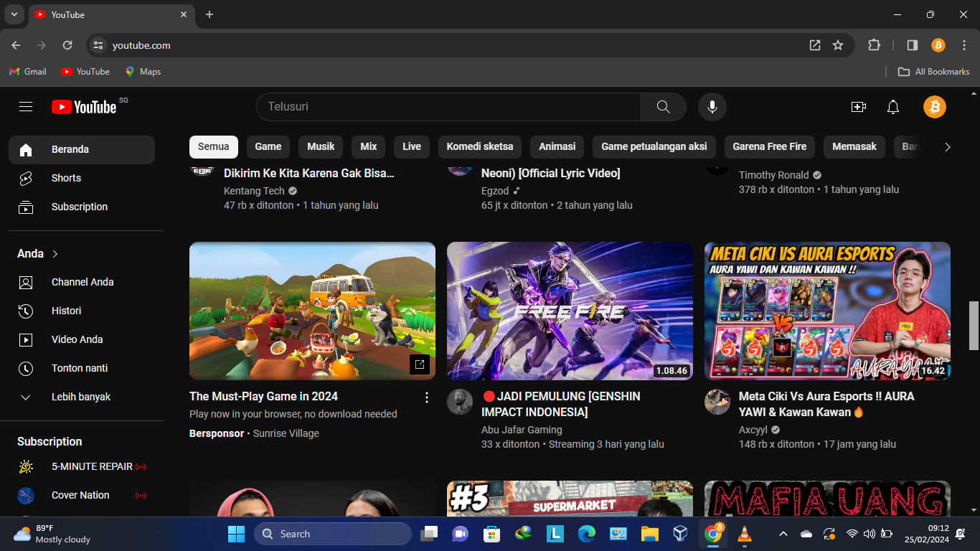
Task: Click the magnifier search button
Action: point(664,107)
